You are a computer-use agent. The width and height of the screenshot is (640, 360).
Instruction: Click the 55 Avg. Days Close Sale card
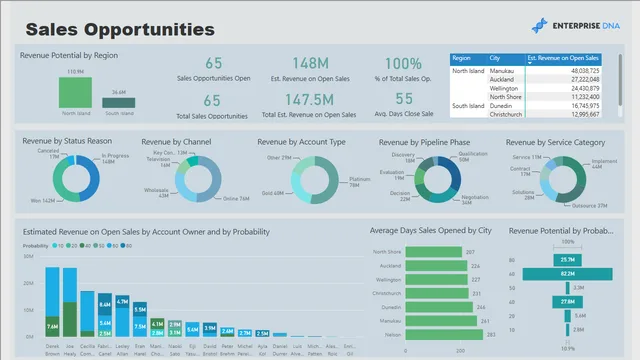pyautogui.click(x=404, y=104)
